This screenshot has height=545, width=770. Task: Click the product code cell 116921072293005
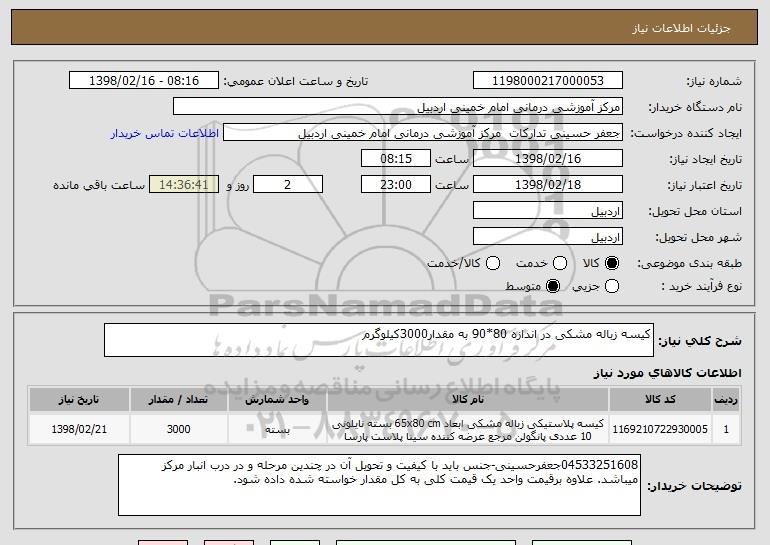[660, 429]
